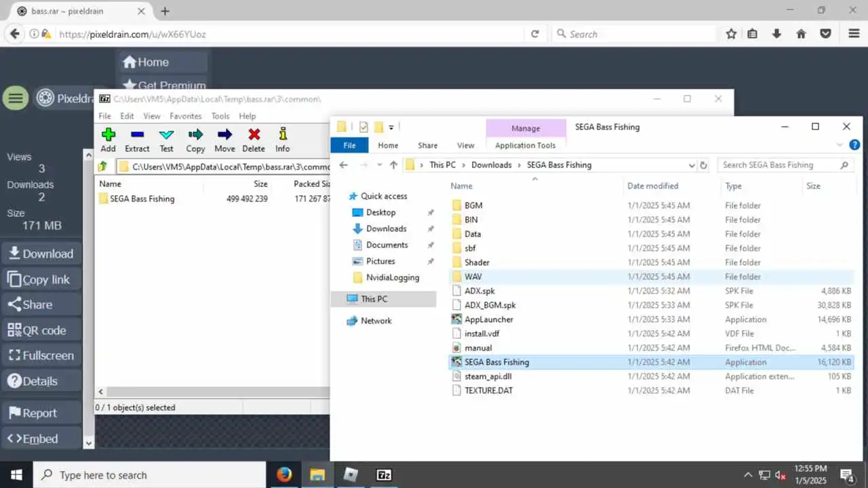
Task: Open Firefox downloads arrow icon
Action: [777, 34]
